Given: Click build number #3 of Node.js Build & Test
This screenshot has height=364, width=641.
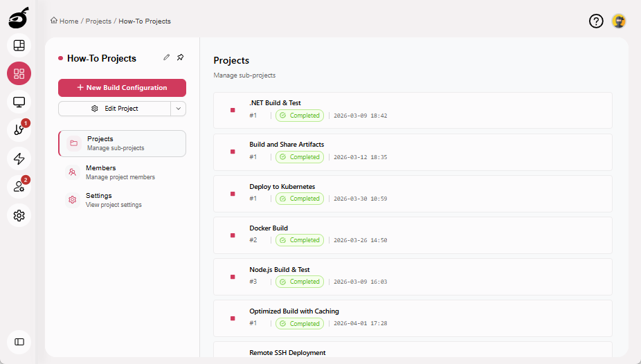Looking at the screenshot, I should coord(253,282).
